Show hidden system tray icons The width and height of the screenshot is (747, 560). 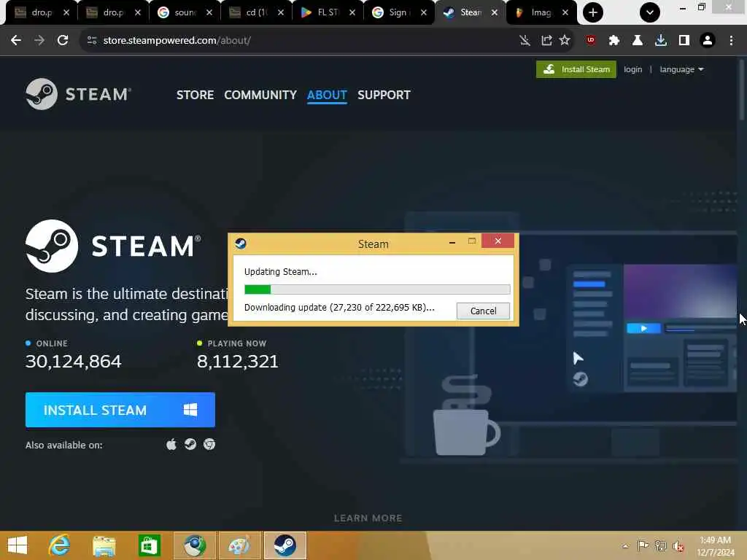click(625, 546)
